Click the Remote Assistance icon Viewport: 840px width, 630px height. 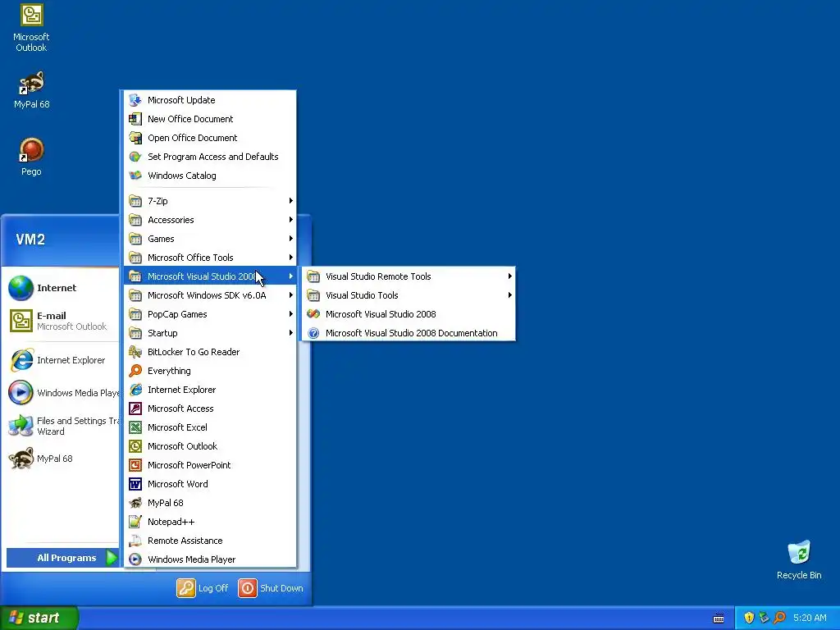[x=135, y=541]
